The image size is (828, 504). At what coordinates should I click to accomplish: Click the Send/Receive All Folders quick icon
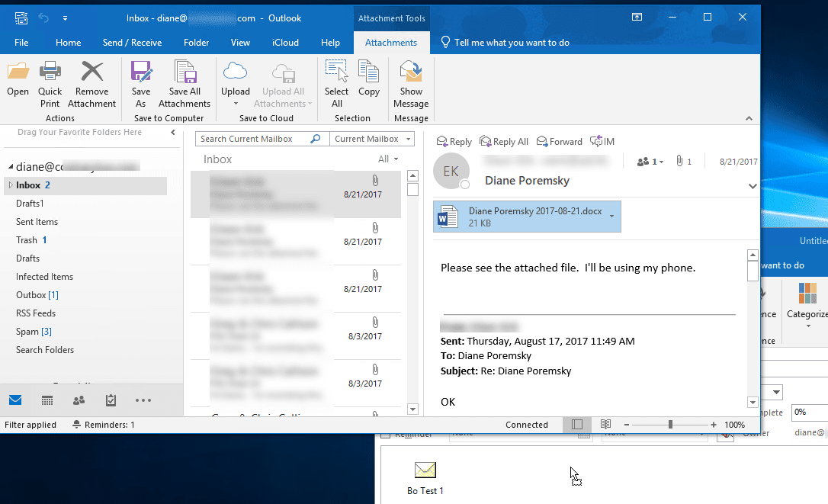pos(21,18)
